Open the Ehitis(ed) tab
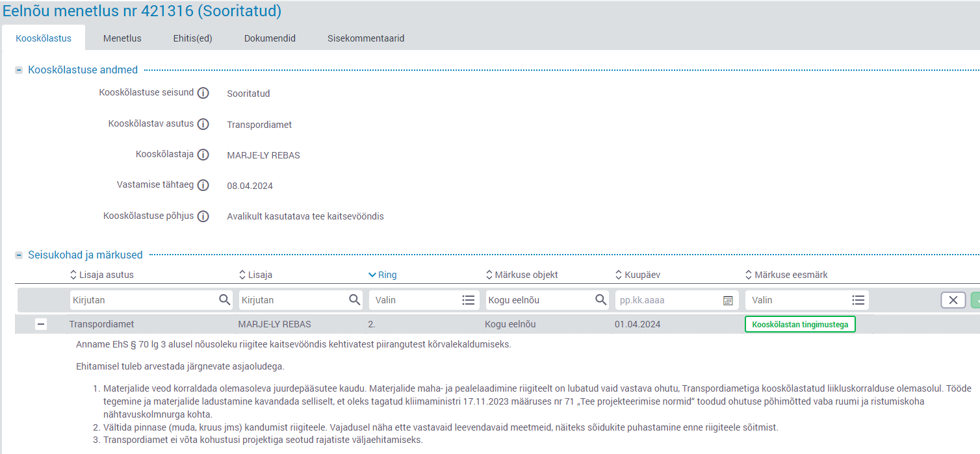Image resolution: width=980 pixels, height=454 pixels. pos(193,38)
